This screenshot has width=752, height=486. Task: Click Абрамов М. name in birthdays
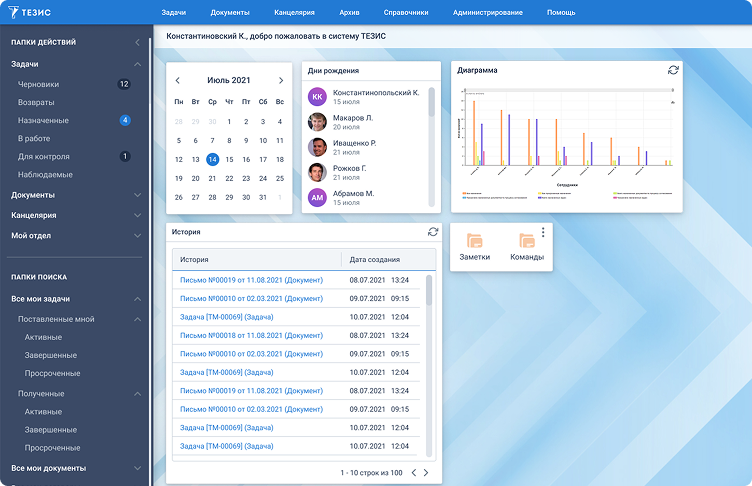pos(353,193)
